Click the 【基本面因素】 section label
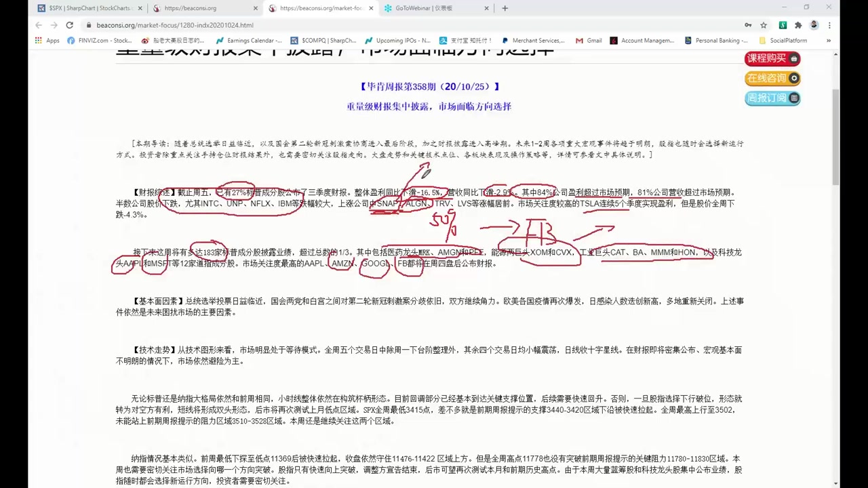Viewport: 868px width, 488px height. point(159,301)
